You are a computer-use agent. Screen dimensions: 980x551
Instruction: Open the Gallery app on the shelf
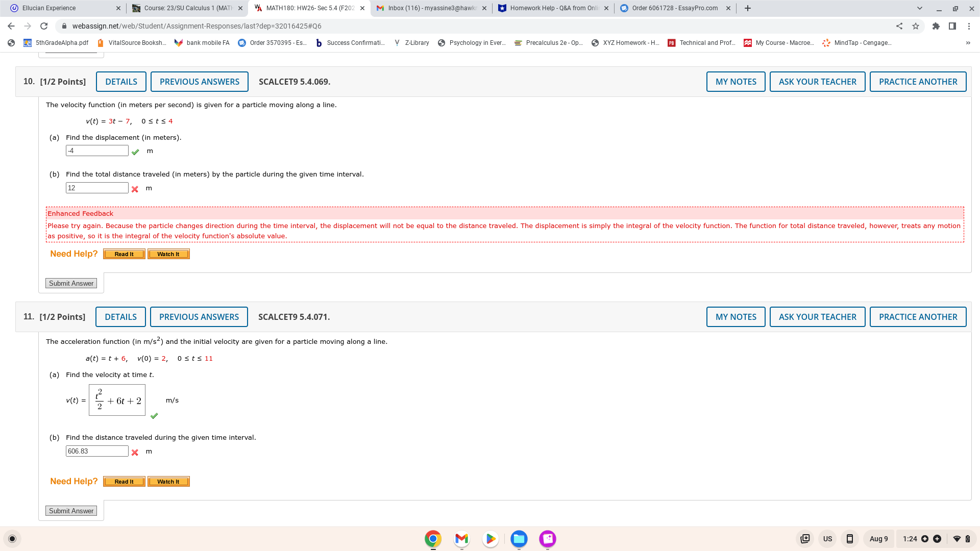(547, 539)
